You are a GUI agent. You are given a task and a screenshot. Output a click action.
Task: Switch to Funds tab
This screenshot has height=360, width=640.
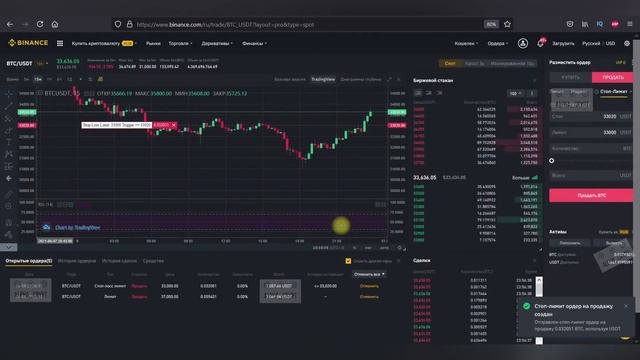(153, 261)
